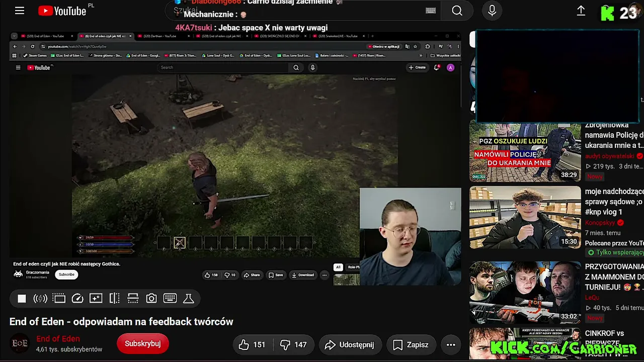Switch to the first End of Eden - YouTube browser tab
644x362 pixels.
(47, 36)
